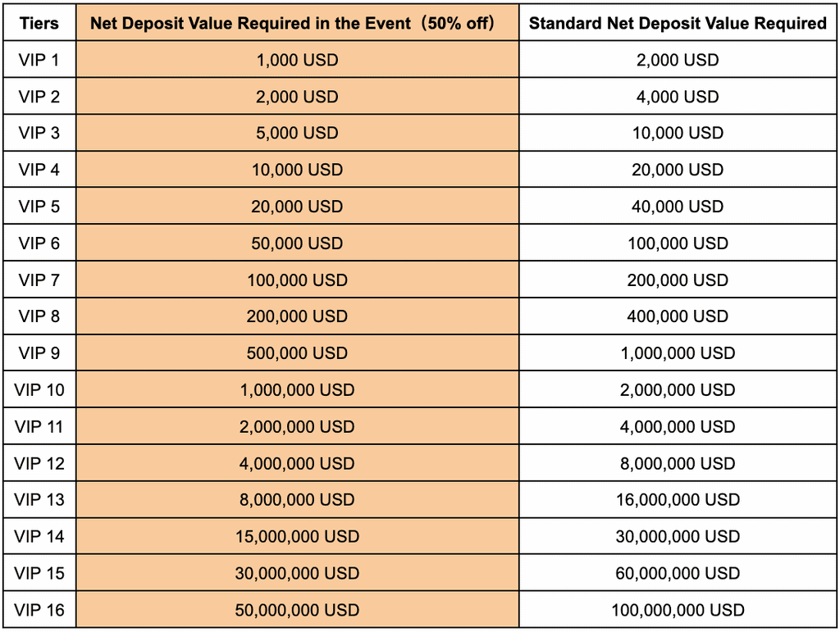The image size is (840, 632).
Task: Select the 15,000,000 USD event deposit cell
Action: click(297, 537)
